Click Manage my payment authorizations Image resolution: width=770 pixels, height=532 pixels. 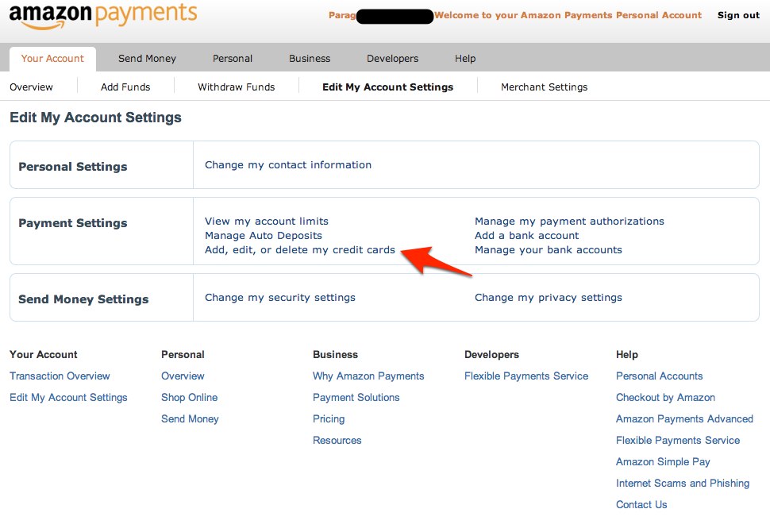569,221
